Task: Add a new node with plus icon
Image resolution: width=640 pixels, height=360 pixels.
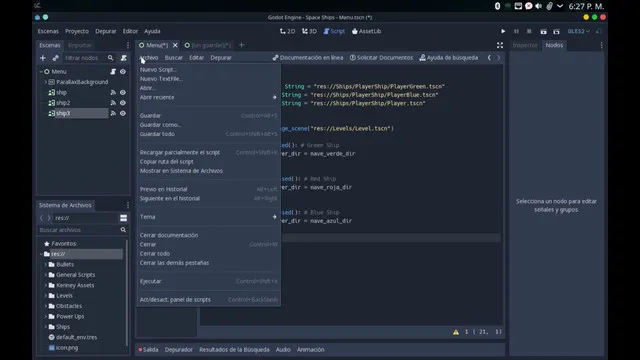Action: coord(43,58)
